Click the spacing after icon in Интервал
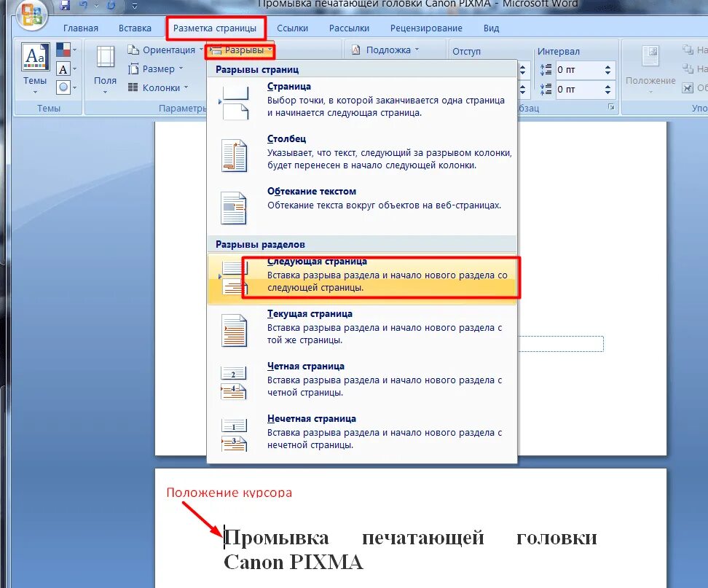 coord(546,89)
